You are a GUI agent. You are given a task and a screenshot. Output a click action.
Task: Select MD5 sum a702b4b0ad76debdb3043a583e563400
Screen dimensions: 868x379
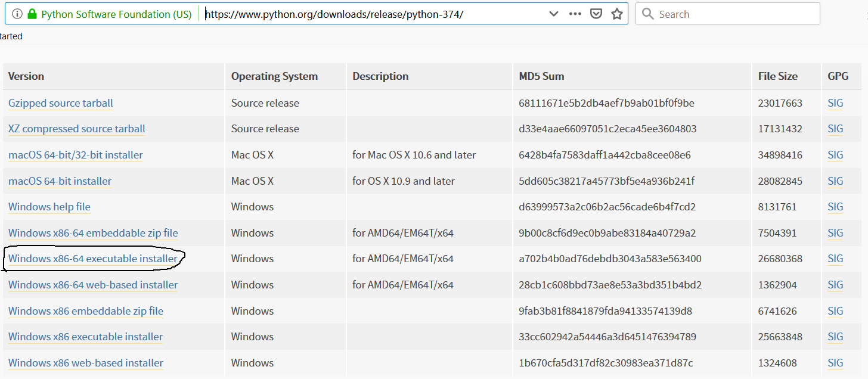(x=610, y=259)
